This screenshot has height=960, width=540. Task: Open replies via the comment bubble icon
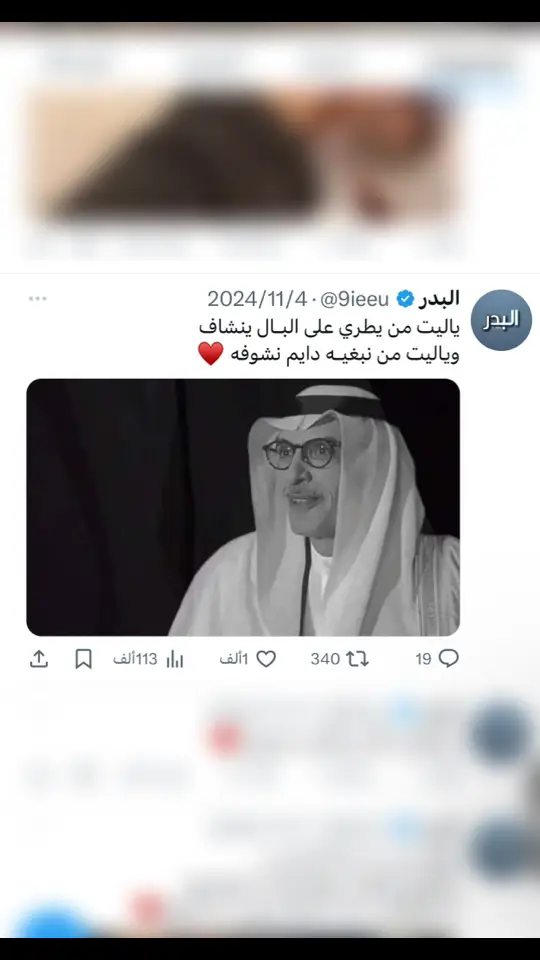[x=449, y=658]
